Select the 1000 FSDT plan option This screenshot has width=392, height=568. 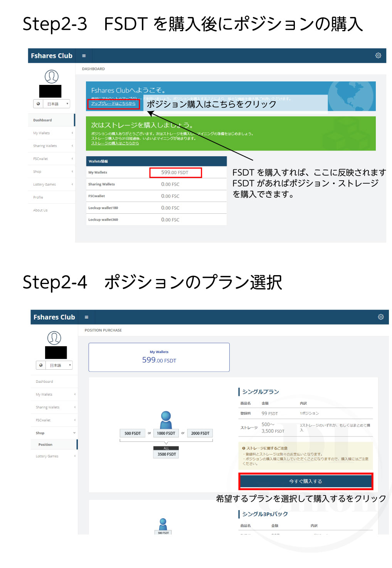166,433
